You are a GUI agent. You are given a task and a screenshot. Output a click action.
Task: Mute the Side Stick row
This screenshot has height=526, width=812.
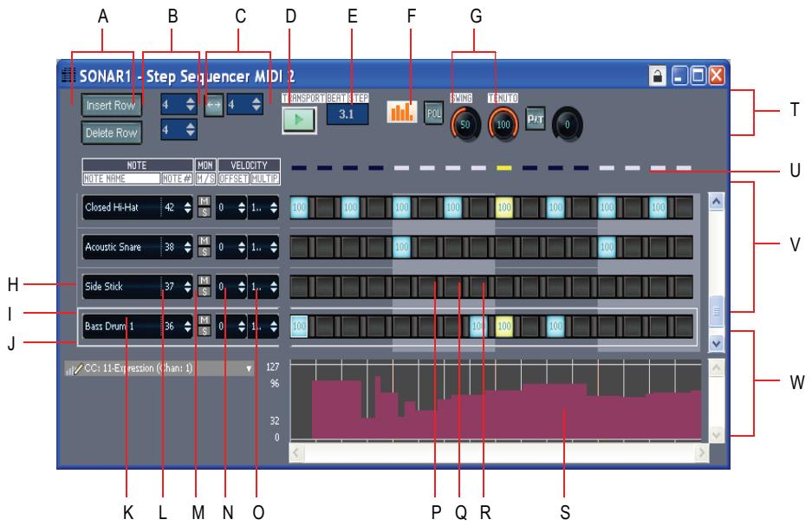click(205, 280)
